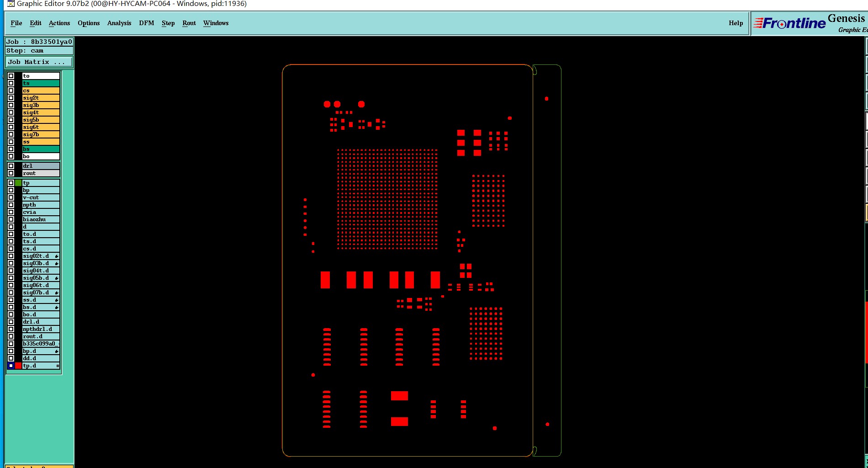Screen dimensions: 868x468
Task: Toggle the checkbox for layer drl
Action: point(11,166)
